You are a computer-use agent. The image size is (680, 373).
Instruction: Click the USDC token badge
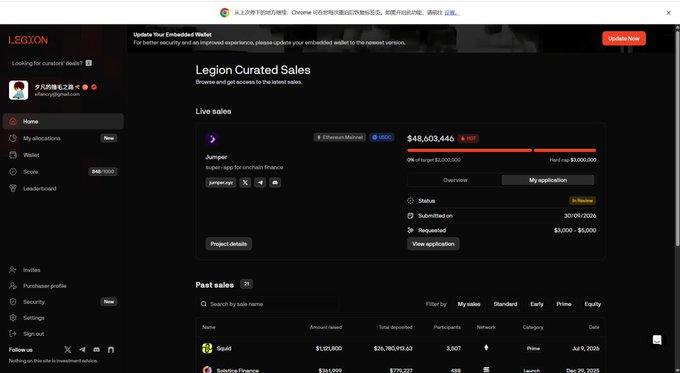pos(382,137)
